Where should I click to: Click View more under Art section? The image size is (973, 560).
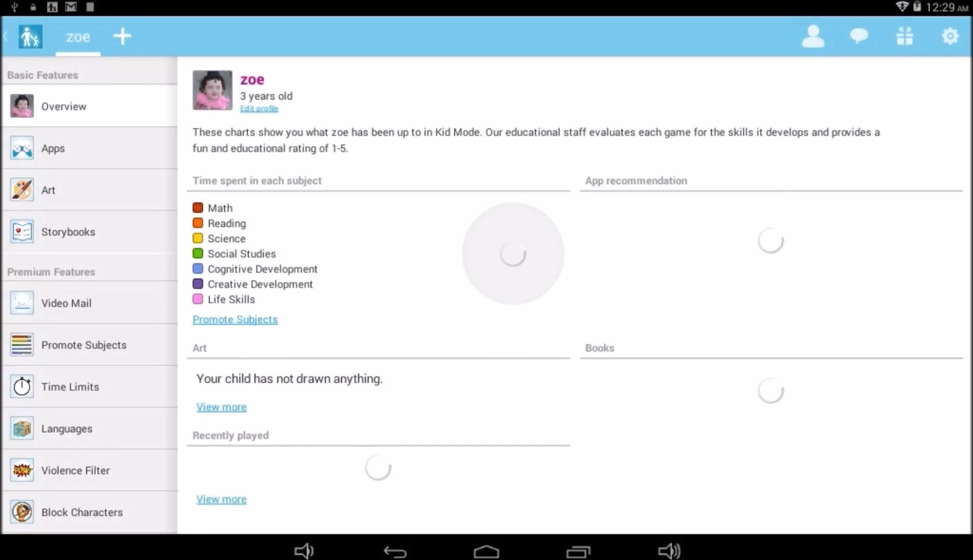click(221, 407)
